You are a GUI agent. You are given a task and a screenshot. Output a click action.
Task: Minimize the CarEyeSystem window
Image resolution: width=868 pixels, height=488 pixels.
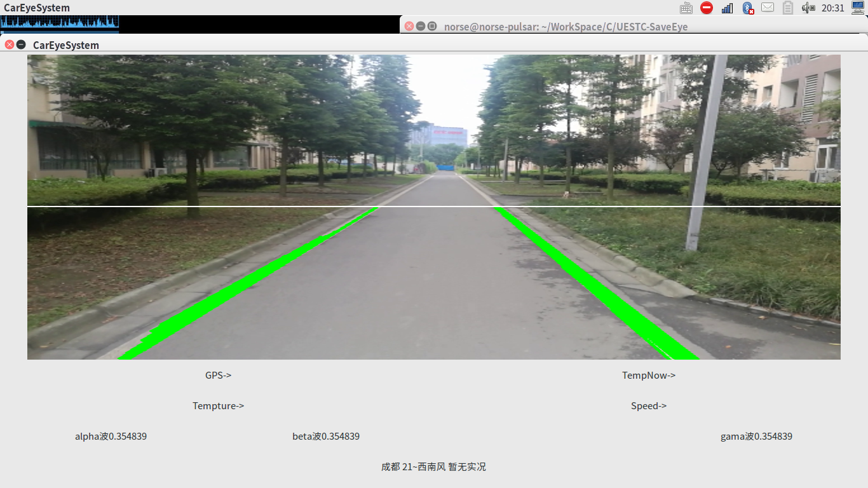(x=21, y=44)
